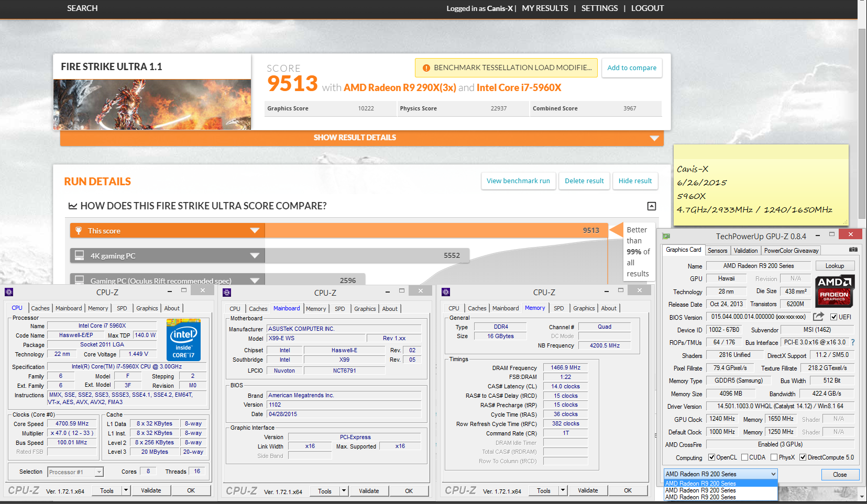The height and width of the screenshot is (504, 867).
Task: Click the GPU-Z screenshot camera icon
Action: [x=853, y=250]
